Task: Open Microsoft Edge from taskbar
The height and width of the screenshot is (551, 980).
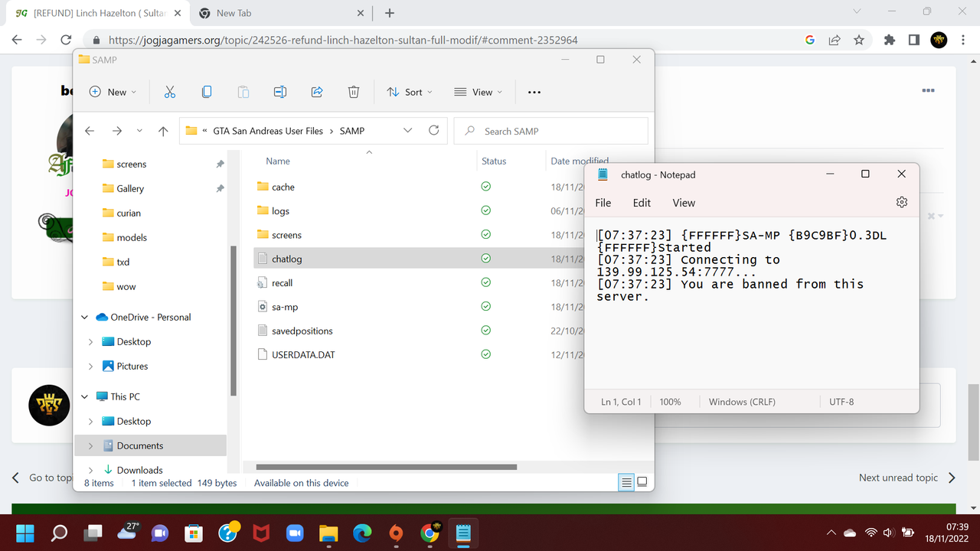Action: (362, 533)
